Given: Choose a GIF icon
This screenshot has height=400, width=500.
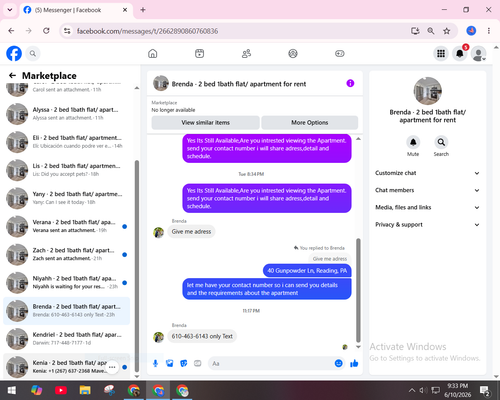Looking at the screenshot, I should coord(198,363).
